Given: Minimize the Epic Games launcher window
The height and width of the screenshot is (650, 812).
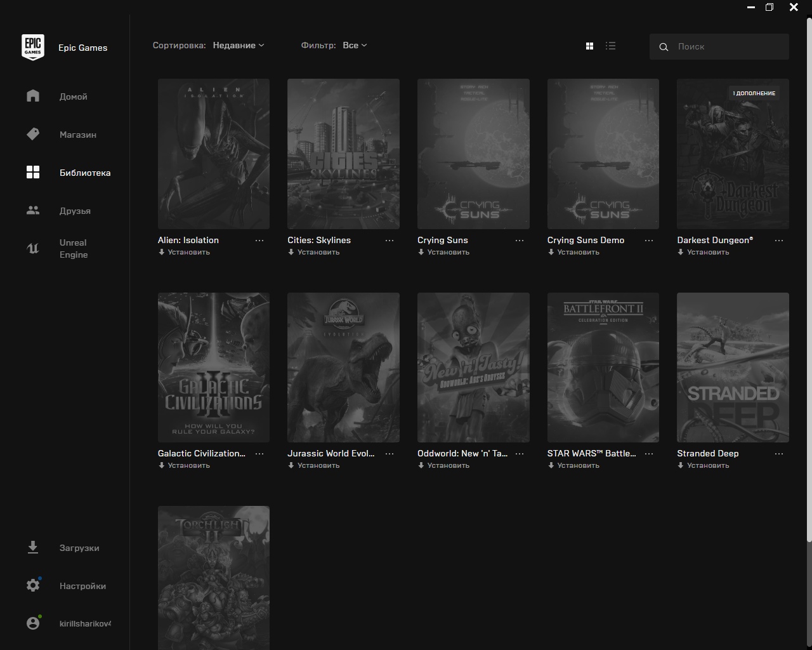Looking at the screenshot, I should (751, 8).
